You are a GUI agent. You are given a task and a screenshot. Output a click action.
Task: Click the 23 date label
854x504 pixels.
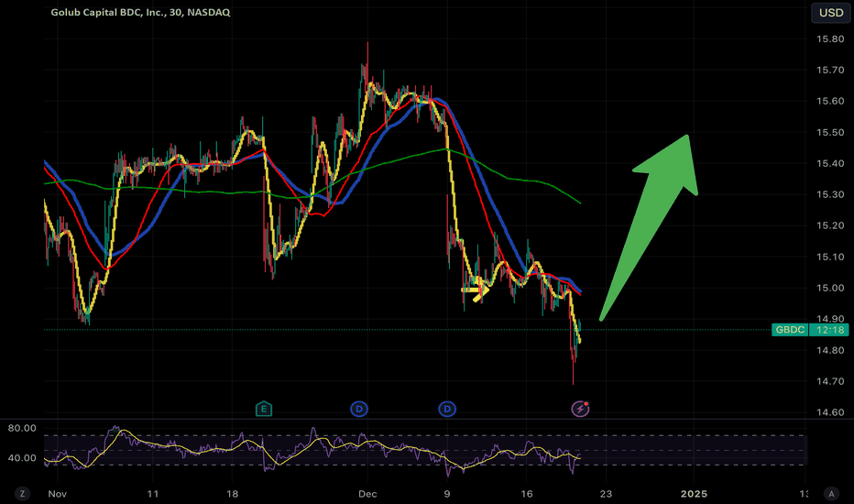pos(606,494)
